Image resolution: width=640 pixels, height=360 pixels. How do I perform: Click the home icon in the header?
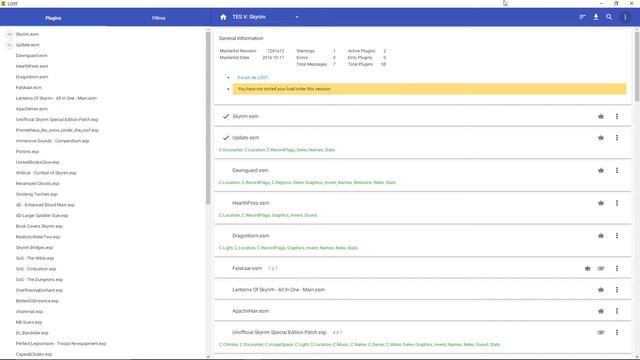(223, 17)
